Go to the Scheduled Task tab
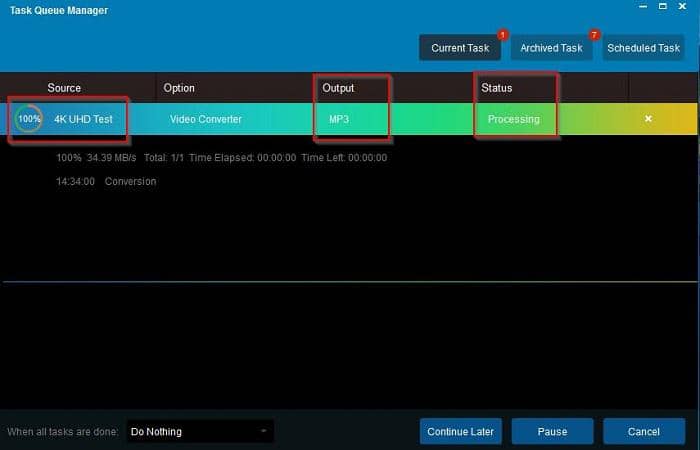This screenshot has width=700, height=450. click(643, 48)
